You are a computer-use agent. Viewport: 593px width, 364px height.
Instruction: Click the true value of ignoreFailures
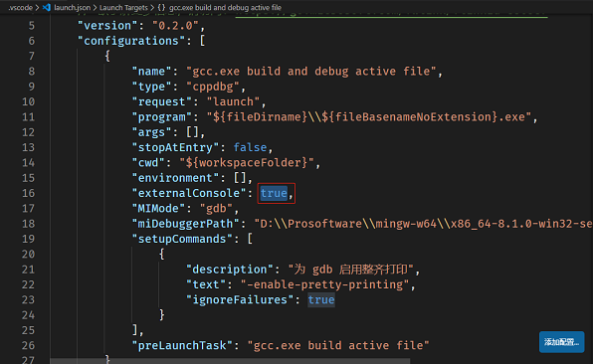[x=321, y=299]
